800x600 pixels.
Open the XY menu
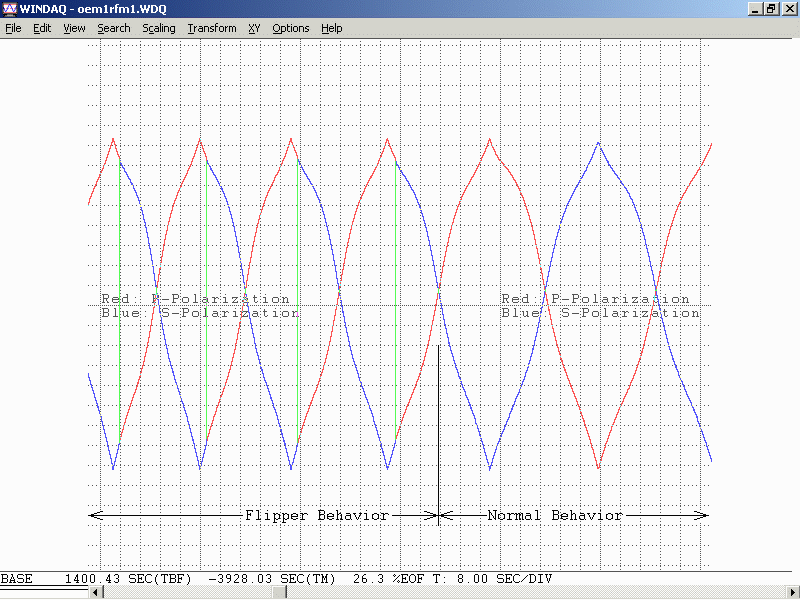(x=254, y=28)
